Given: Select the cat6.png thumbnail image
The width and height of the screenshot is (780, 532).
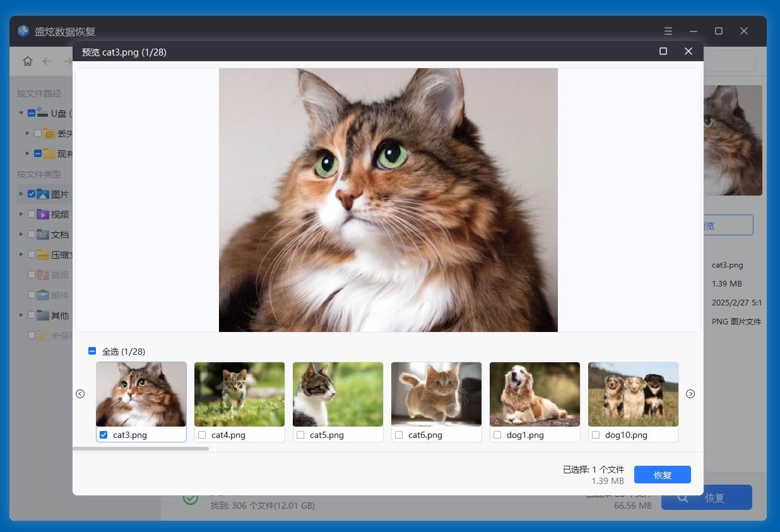Looking at the screenshot, I should click(x=436, y=394).
